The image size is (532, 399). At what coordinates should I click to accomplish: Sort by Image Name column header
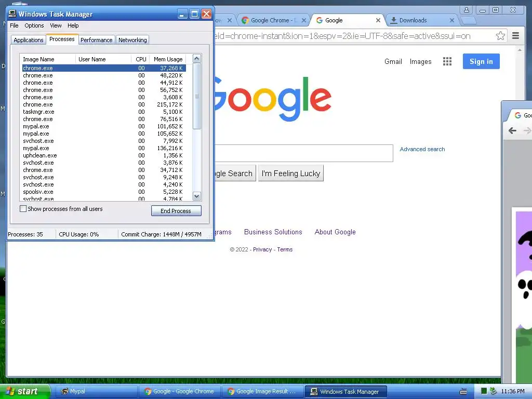[x=47, y=59]
